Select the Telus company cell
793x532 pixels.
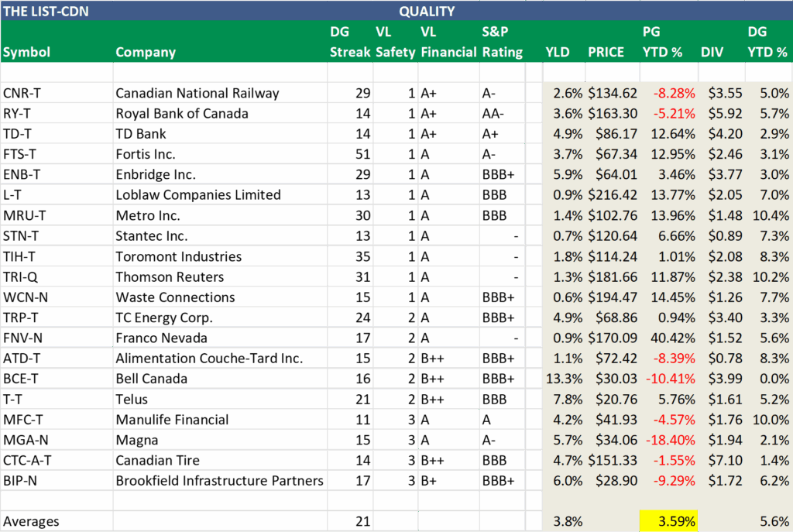pos(221,399)
